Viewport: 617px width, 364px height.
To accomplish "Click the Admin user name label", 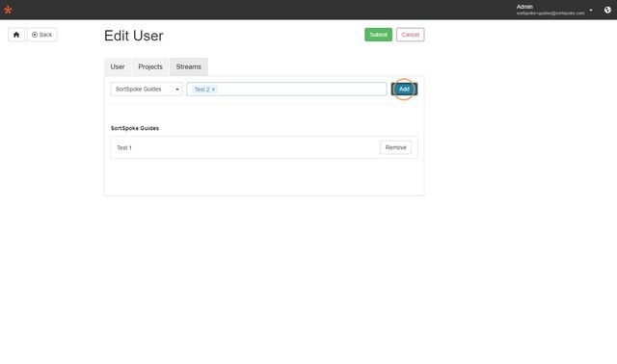I will (x=524, y=7).
